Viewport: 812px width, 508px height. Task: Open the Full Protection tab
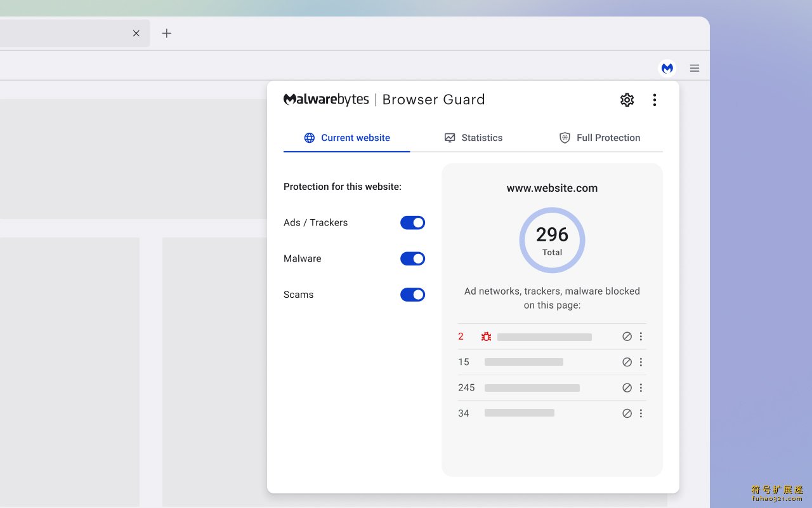(x=599, y=138)
